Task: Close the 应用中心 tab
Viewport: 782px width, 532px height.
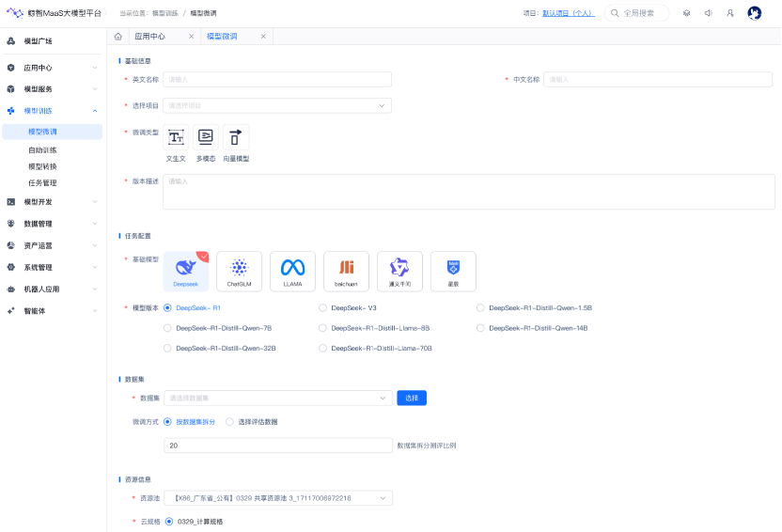Action: pyautogui.click(x=191, y=37)
